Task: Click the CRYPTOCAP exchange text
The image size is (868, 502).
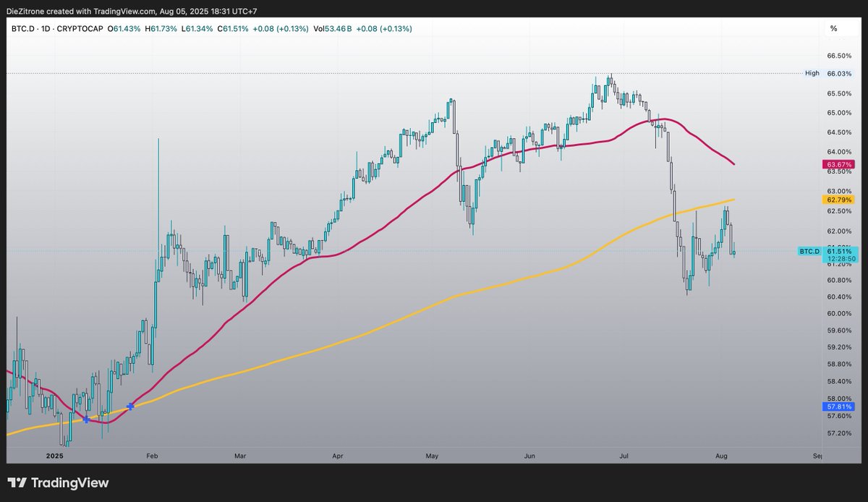Action: click(78, 28)
